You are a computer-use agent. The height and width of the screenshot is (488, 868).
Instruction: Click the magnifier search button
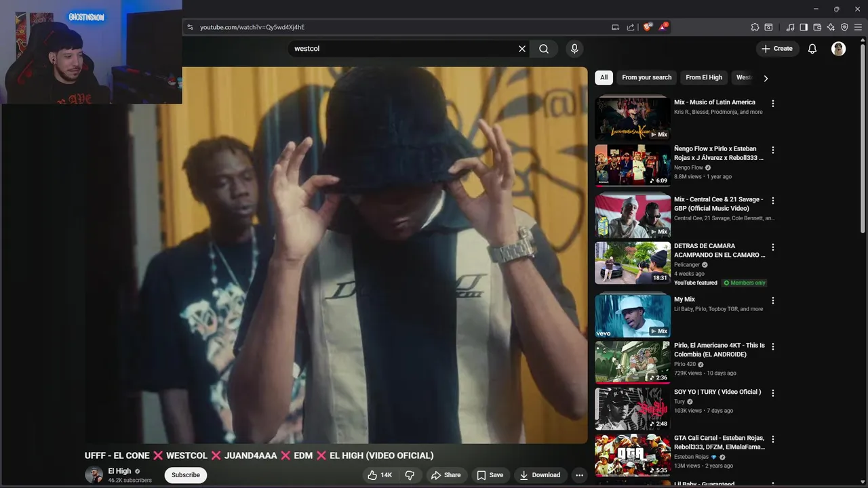point(544,49)
